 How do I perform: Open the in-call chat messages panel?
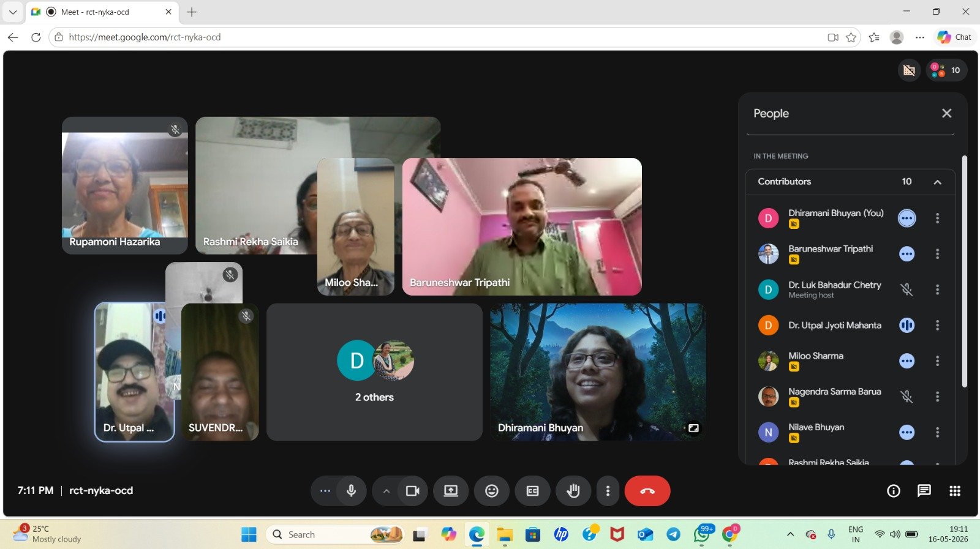point(924,491)
